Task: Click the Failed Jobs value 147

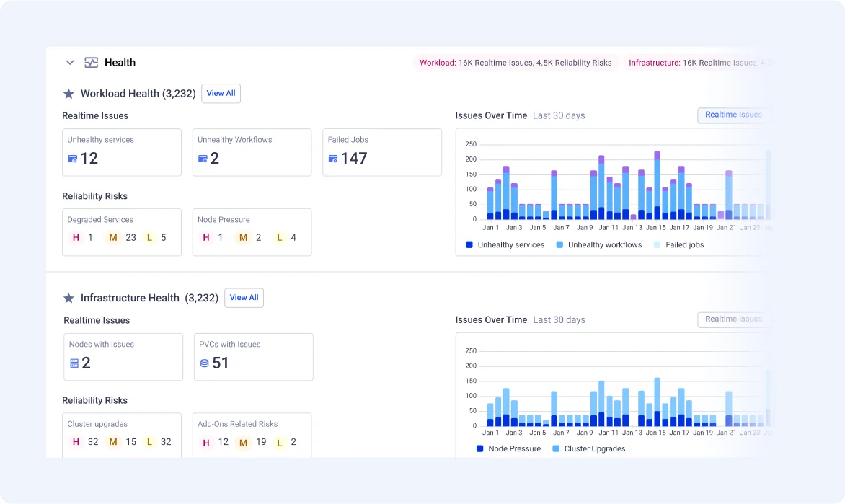Action: click(x=354, y=159)
